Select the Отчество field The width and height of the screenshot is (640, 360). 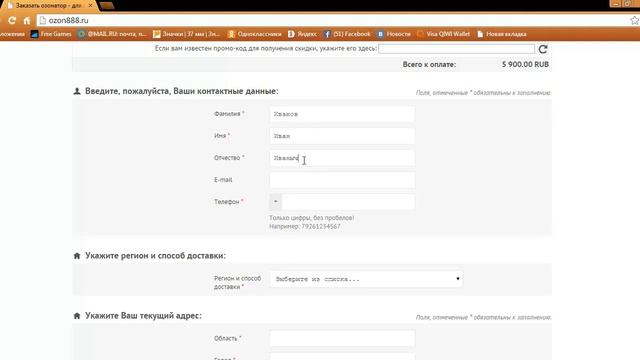(x=342, y=158)
